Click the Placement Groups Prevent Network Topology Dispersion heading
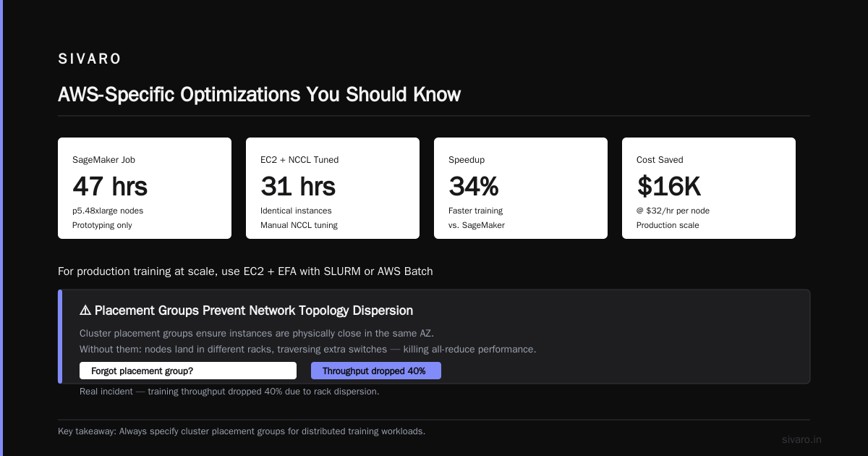The height and width of the screenshot is (456, 868). 254,311
